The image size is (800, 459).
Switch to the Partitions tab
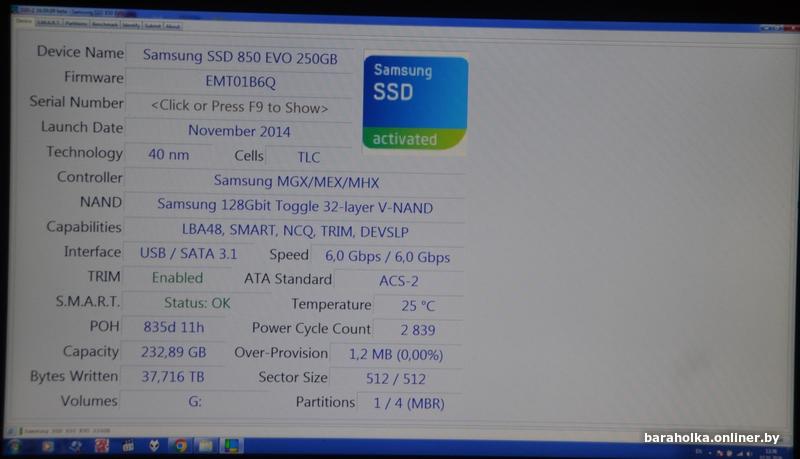coord(76,23)
